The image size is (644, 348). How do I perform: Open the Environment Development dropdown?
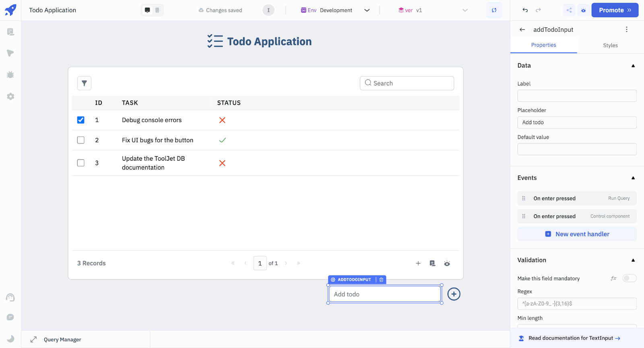(x=335, y=10)
